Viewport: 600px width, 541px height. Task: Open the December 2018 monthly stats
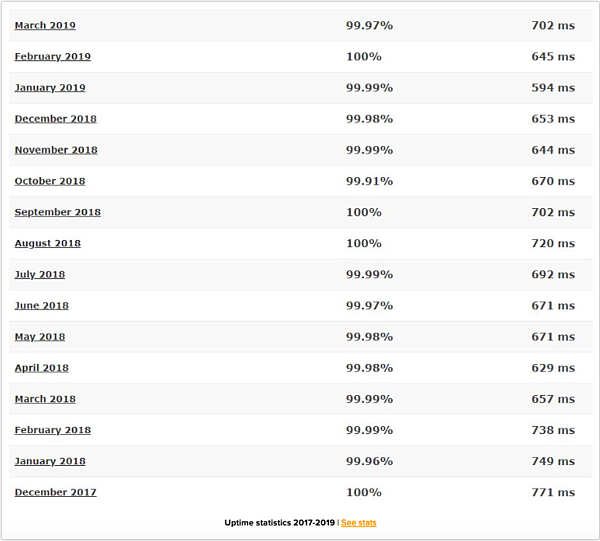pos(55,119)
